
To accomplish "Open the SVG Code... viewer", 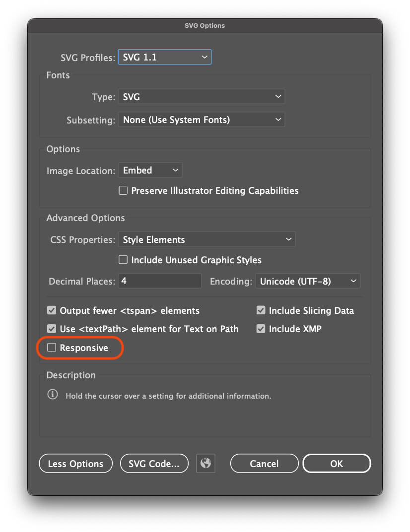I will pyautogui.click(x=154, y=464).
